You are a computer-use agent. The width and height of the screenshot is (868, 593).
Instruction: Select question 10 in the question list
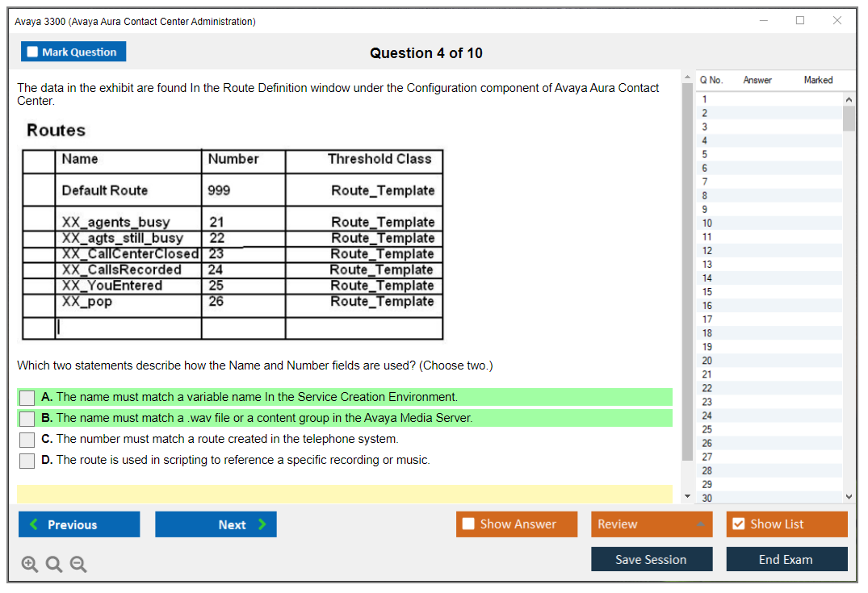(707, 223)
